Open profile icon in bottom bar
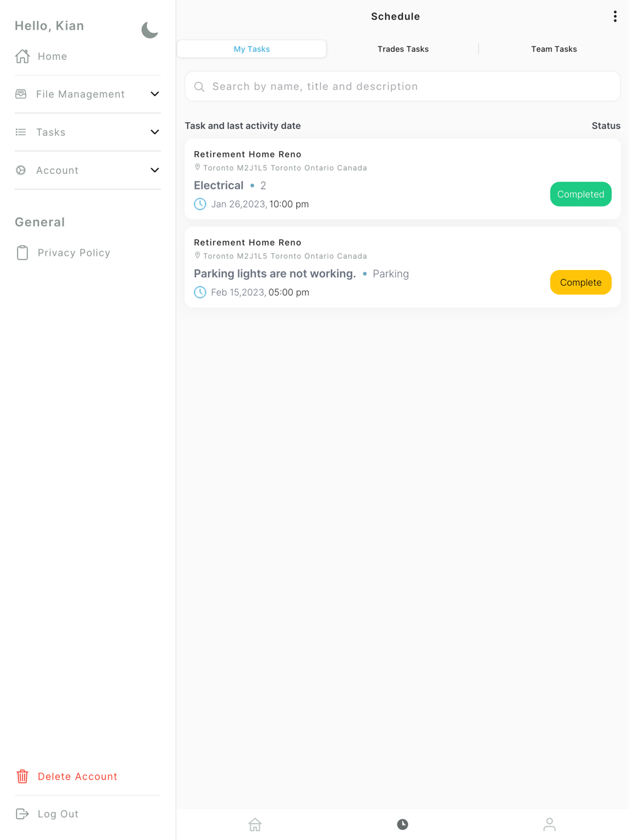 tap(549, 824)
